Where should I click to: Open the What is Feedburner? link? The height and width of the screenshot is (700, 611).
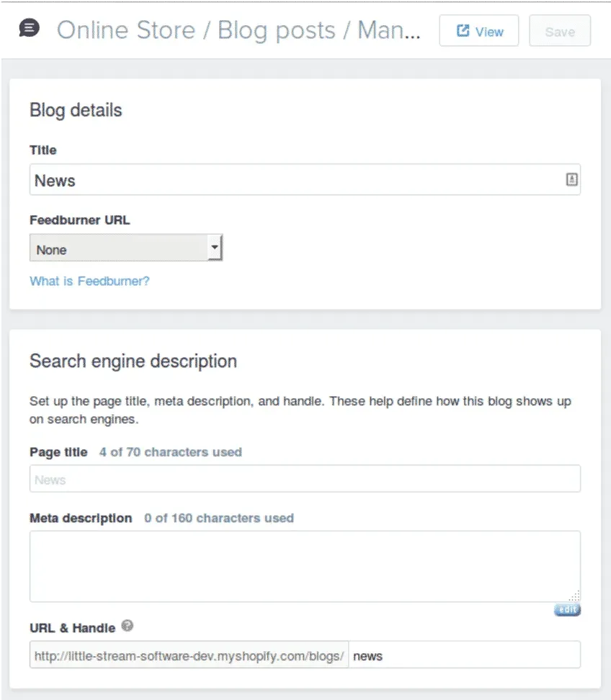click(89, 281)
